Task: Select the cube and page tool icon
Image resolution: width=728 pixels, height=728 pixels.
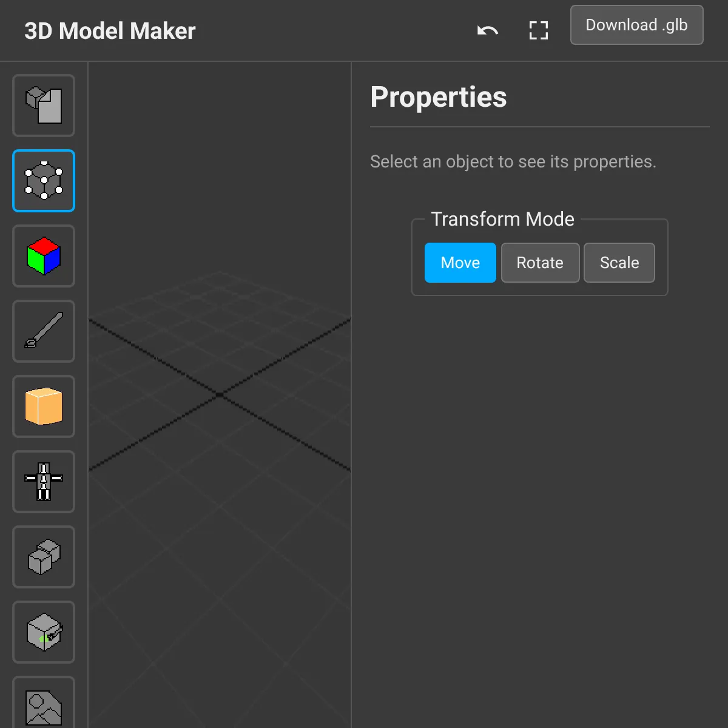Action: 44,106
